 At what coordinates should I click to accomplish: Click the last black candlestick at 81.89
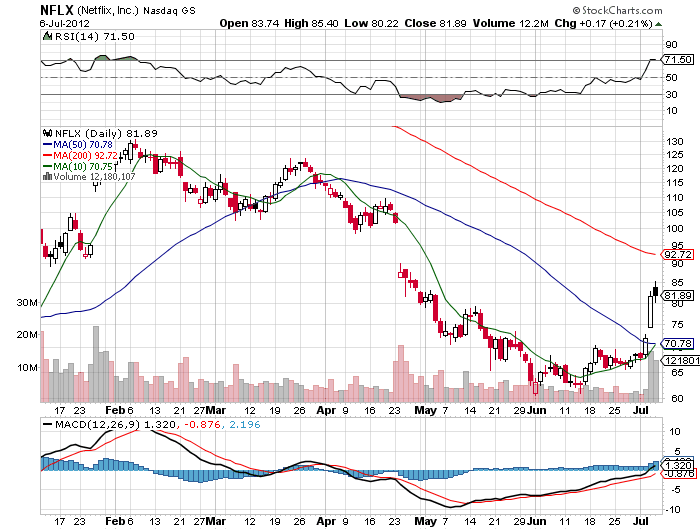(x=655, y=292)
